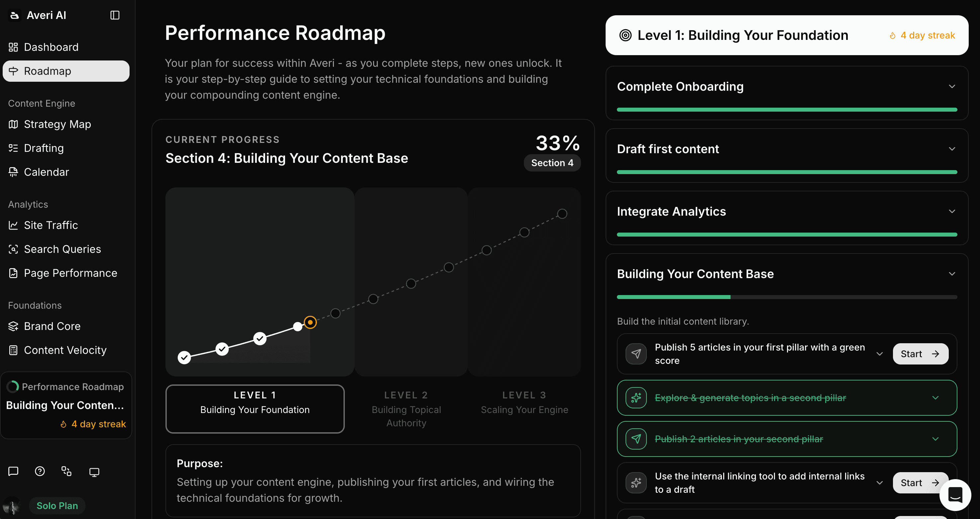This screenshot has width=980, height=519.
Task: Collapse the sidebar panel icon
Action: pyautogui.click(x=115, y=15)
